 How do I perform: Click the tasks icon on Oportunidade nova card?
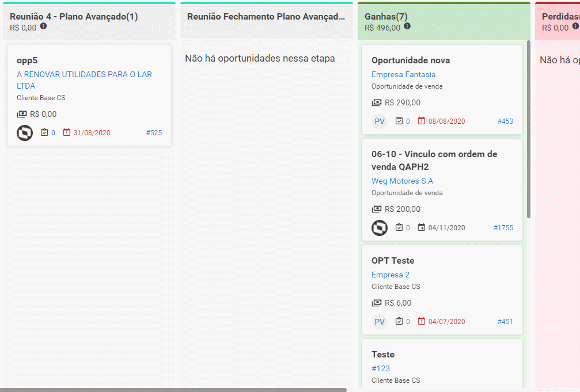(x=399, y=120)
